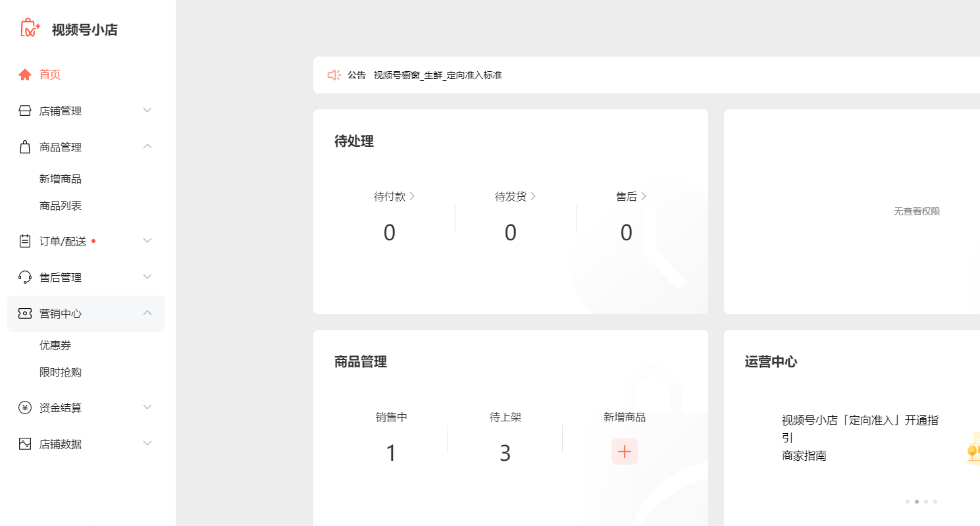Click the 商品管理 card heading
The width and height of the screenshot is (980, 526).
tap(361, 361)
